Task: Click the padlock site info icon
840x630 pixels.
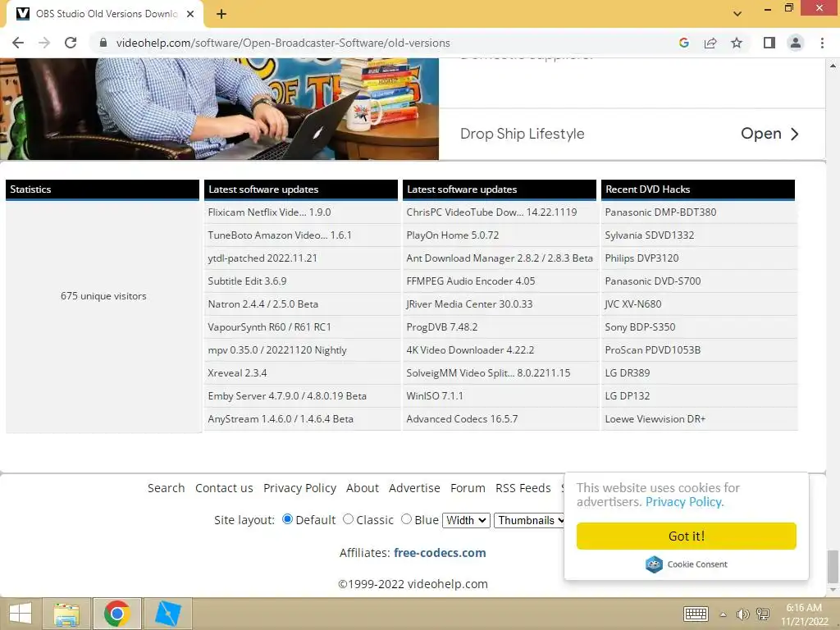Action: (103, 43)
